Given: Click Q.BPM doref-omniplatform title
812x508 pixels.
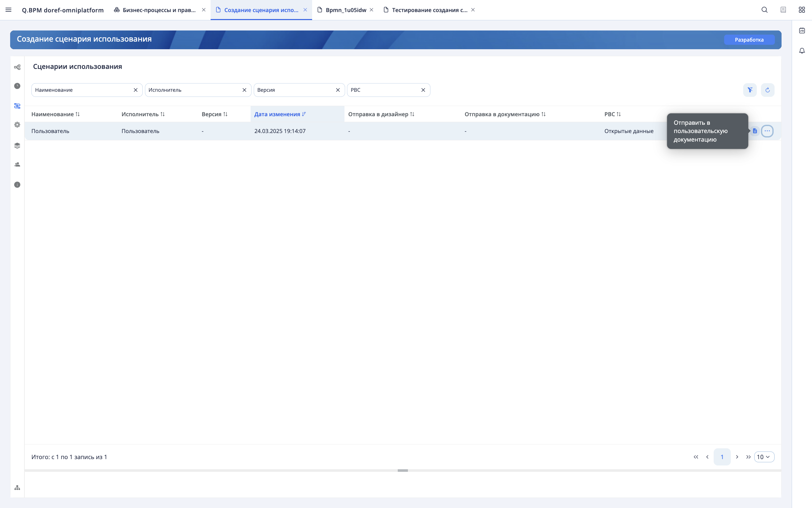Looking at the screenshot, I should (63, 10).
